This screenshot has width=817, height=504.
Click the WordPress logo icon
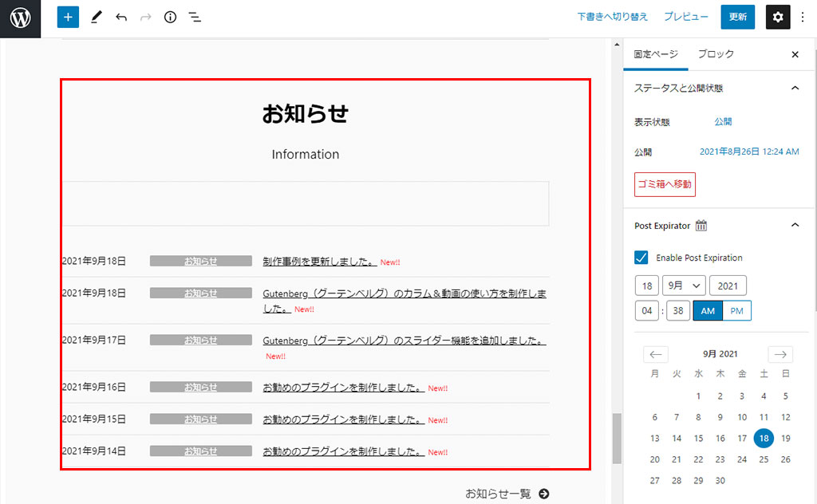(20, 18)
